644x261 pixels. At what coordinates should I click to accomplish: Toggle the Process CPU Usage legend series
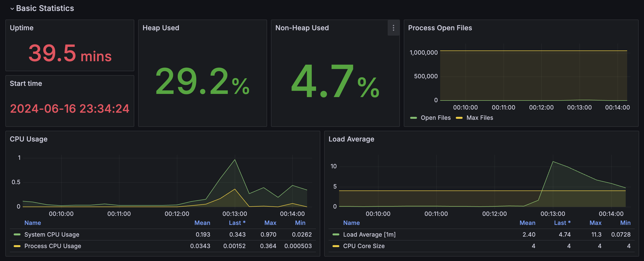pyautogui.click(x=52, y=246)
